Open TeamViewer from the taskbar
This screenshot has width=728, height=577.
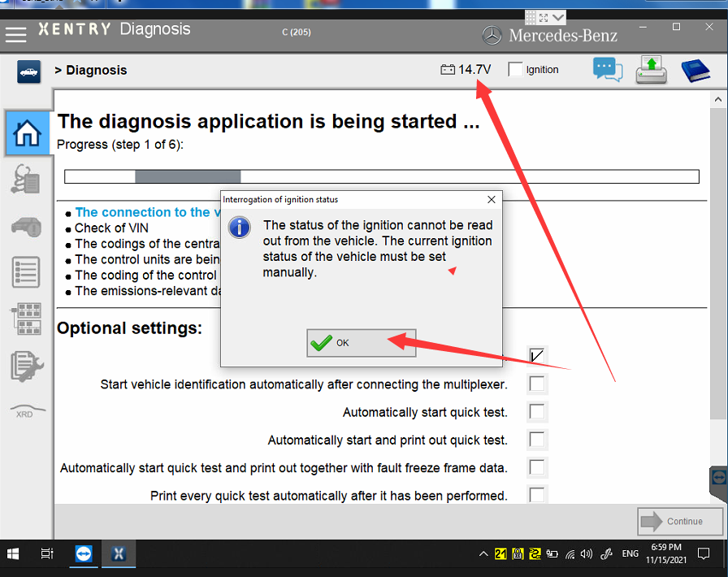(84, 553)
